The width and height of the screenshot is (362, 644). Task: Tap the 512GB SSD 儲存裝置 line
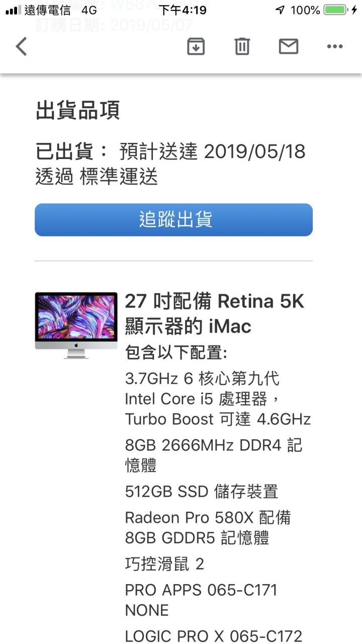[202, 492]
